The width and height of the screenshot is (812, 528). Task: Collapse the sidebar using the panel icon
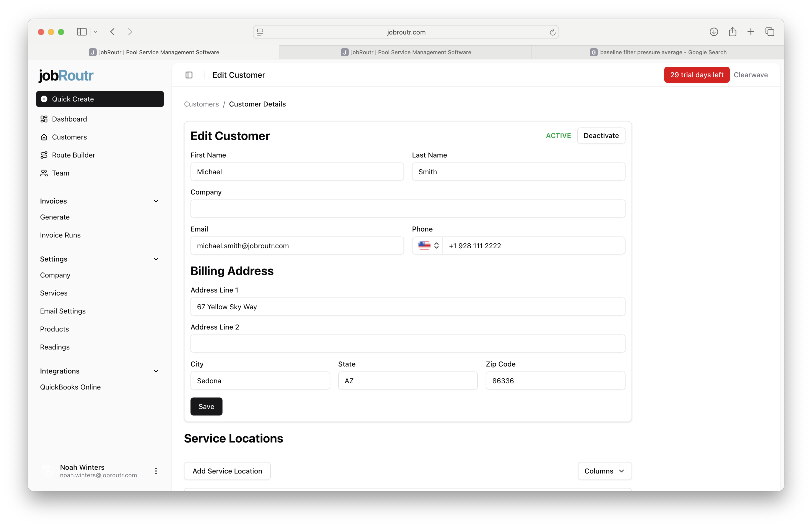tap(189, 75)
